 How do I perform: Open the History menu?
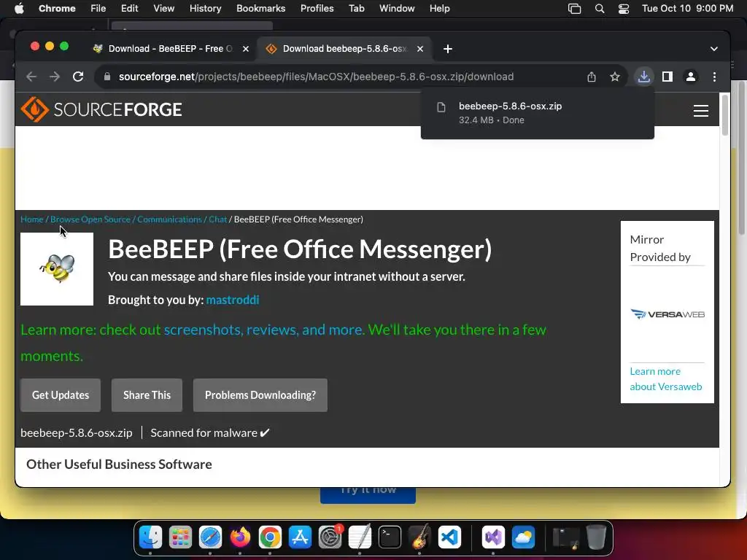205,9
